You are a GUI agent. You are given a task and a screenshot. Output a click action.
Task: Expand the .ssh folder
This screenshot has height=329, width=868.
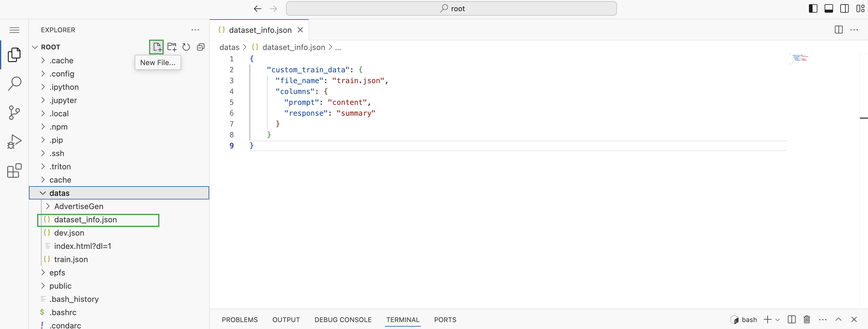[43, 153]
